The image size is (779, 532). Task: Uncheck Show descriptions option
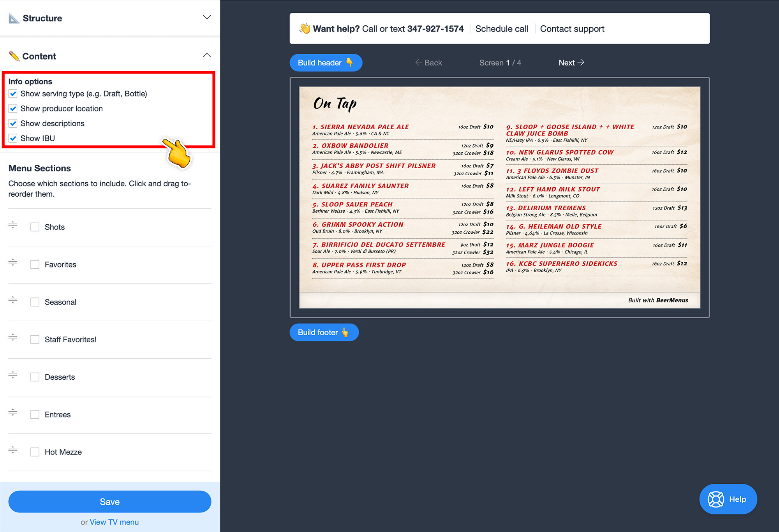[13, 123]
